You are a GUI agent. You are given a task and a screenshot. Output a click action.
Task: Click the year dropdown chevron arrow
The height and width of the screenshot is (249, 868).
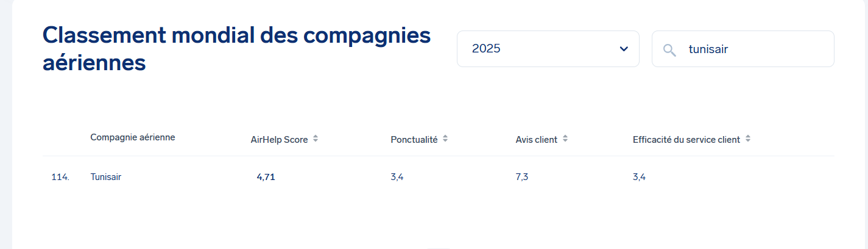623,49
